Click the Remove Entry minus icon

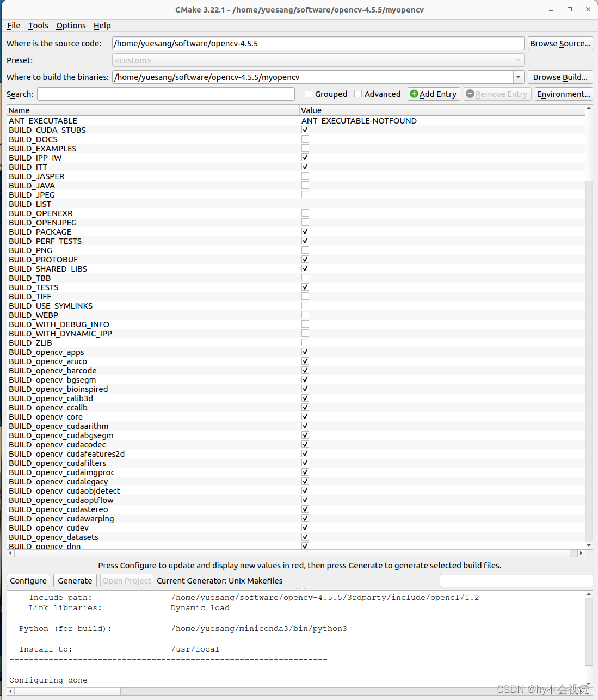coord(471,94)
